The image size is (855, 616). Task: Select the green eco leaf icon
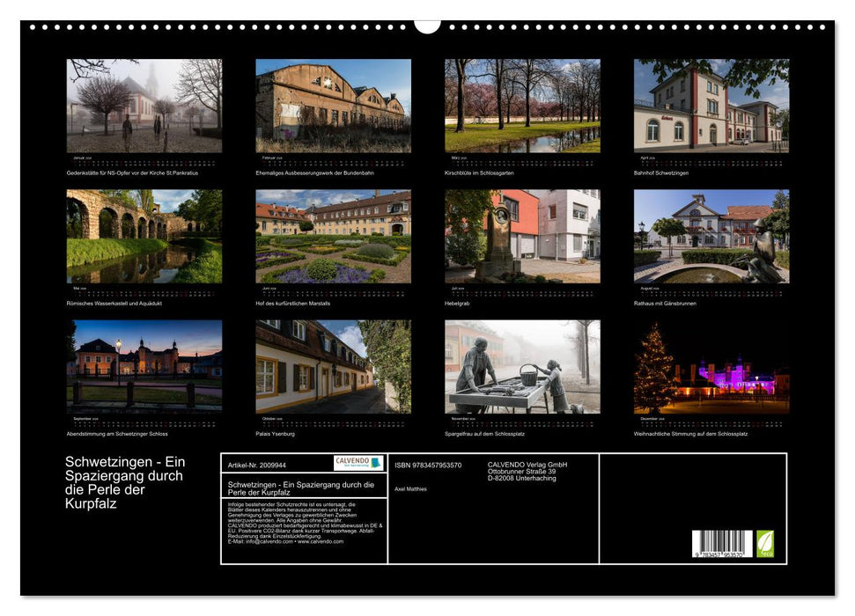(765, 543)
